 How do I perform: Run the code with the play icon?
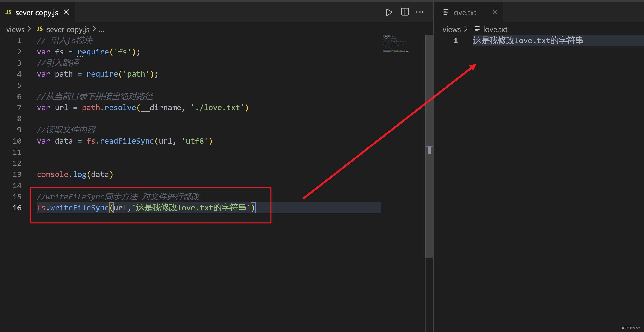(389, 12)
